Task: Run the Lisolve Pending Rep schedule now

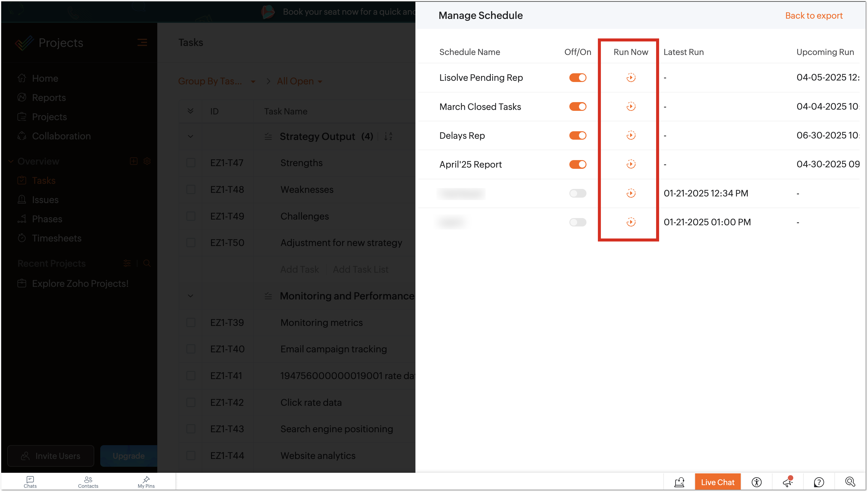Action: click(x=631, y=78)
